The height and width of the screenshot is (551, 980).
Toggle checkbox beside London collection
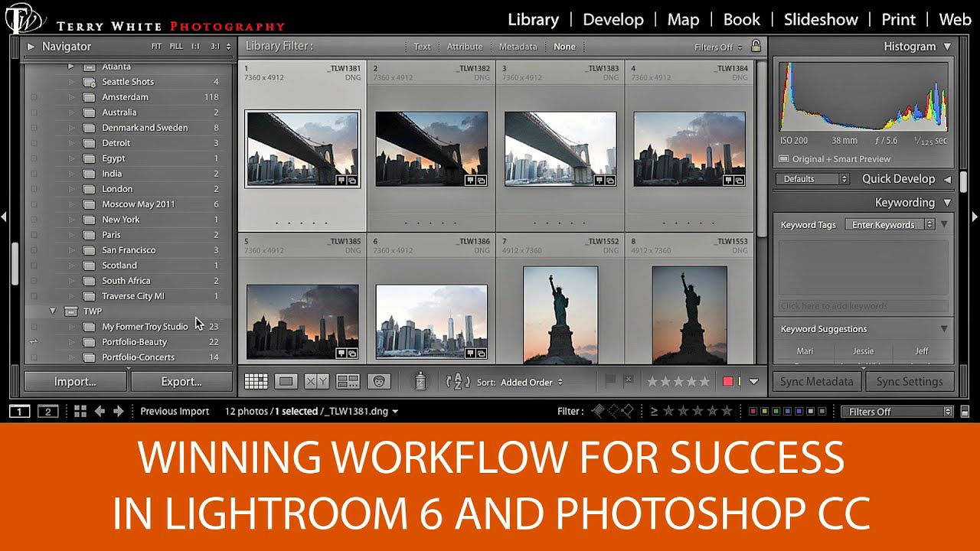tap(34, 189)
